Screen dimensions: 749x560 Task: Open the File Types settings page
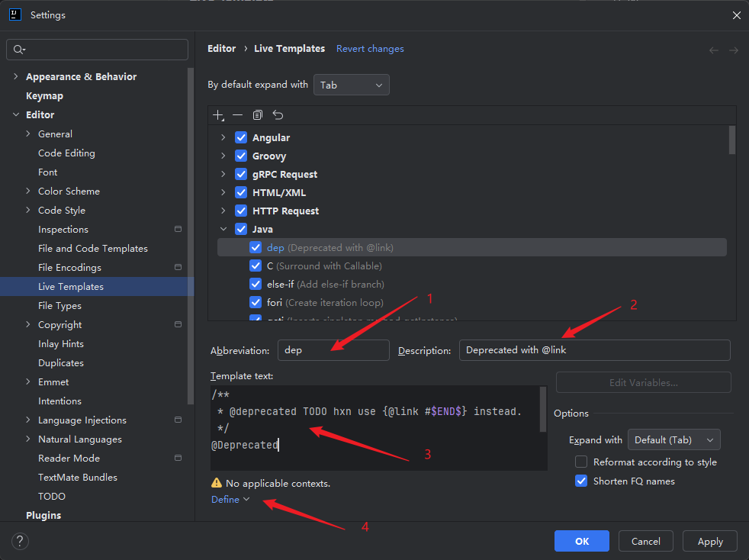point(59,306)
